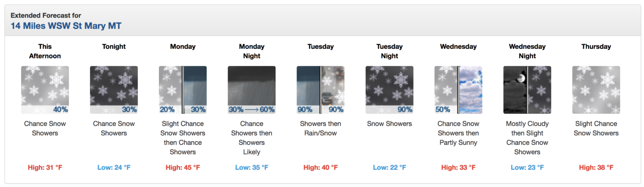
Task: Click the Low: 22 °F for Tuesday Night
Action: [x=389, y=167]
